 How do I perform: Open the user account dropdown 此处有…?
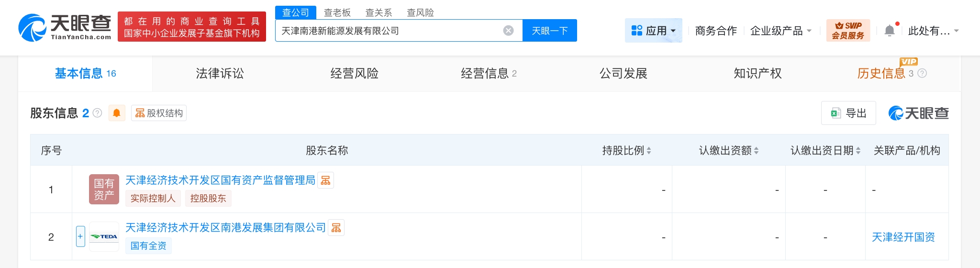933,31
